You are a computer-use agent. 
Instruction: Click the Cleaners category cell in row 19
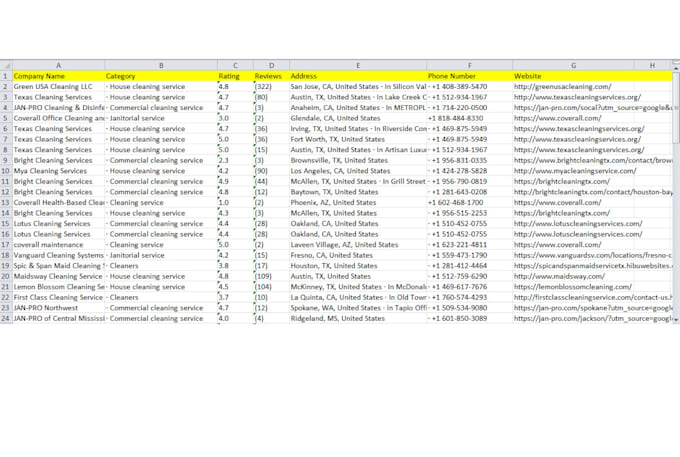coord(161,266)
